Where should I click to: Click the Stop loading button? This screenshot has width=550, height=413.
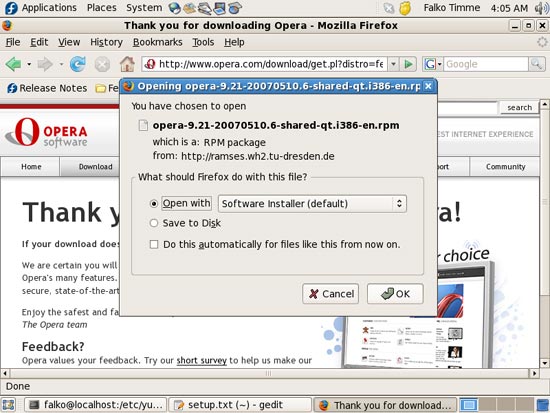click(x=102, y=64)
